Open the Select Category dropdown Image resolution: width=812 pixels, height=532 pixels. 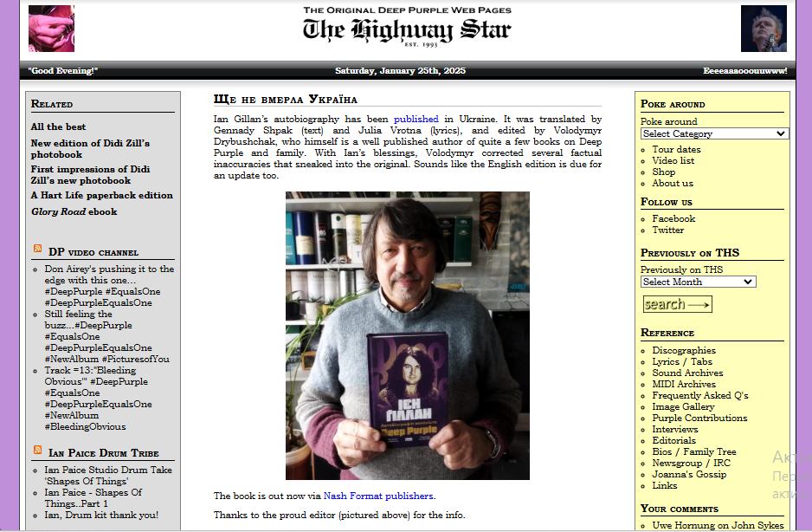pos(714,133)
